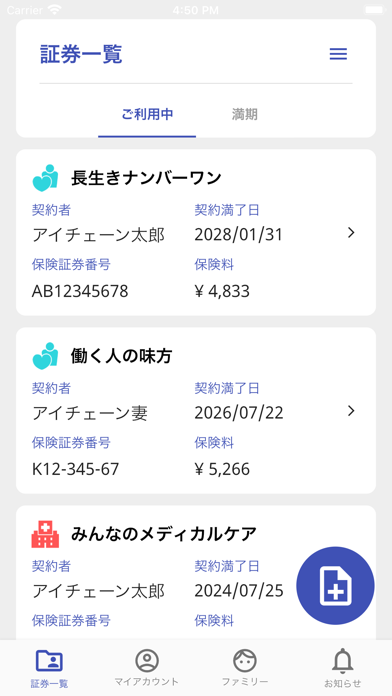Select policy number AB12345678
The image size is (392, 696).
(x=80, y=291)
